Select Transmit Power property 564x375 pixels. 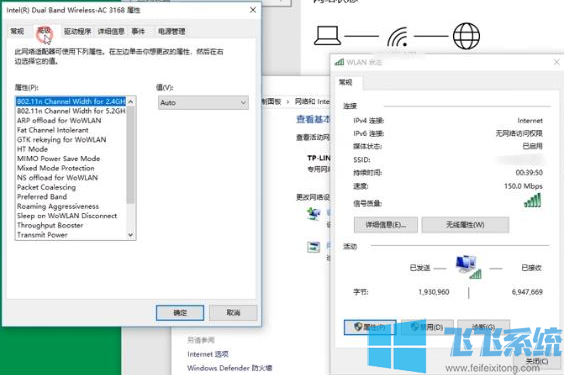coord(42,235)
